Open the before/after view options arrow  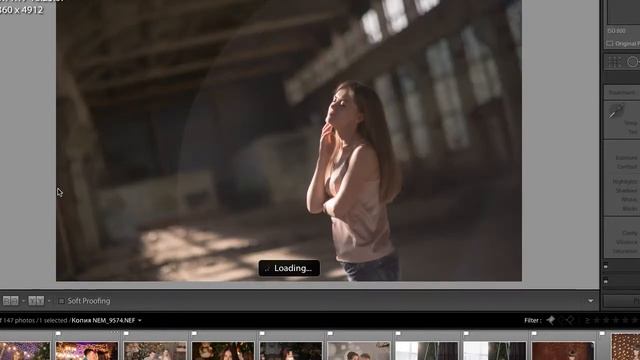pos(49,301)
